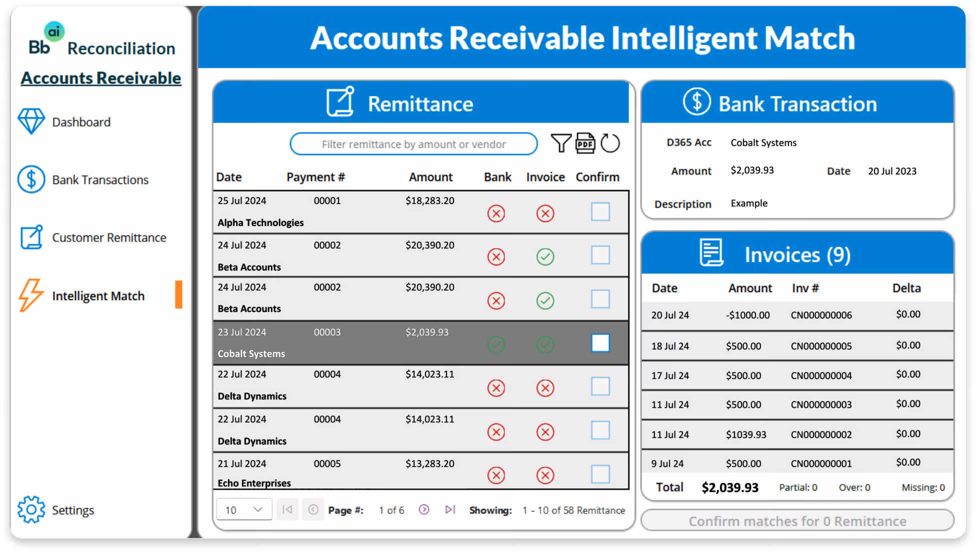The width and height of the screenshot is (980, 560).
Task: Click the -$1000.00 invoice amount
Action: click(747, 315)
